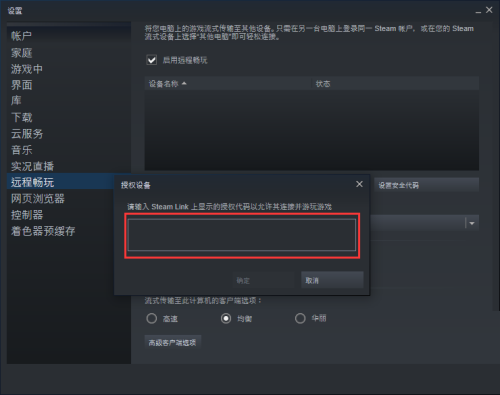The image size is (500, 395).
Task: Open 高级客户端选项
Action: [x=173, y=342]
